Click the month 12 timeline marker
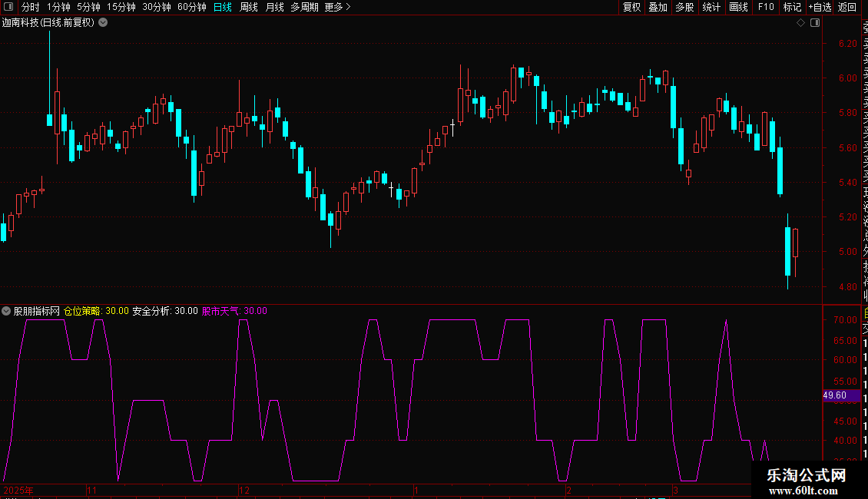The height and width of the screenshot is (499, 868). 244,490
